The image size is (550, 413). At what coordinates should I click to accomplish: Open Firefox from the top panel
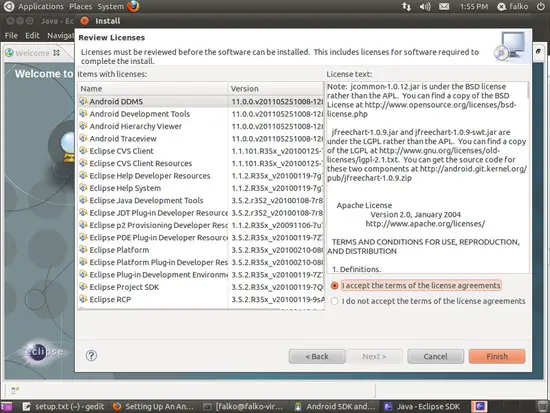(x=133, y=6)
